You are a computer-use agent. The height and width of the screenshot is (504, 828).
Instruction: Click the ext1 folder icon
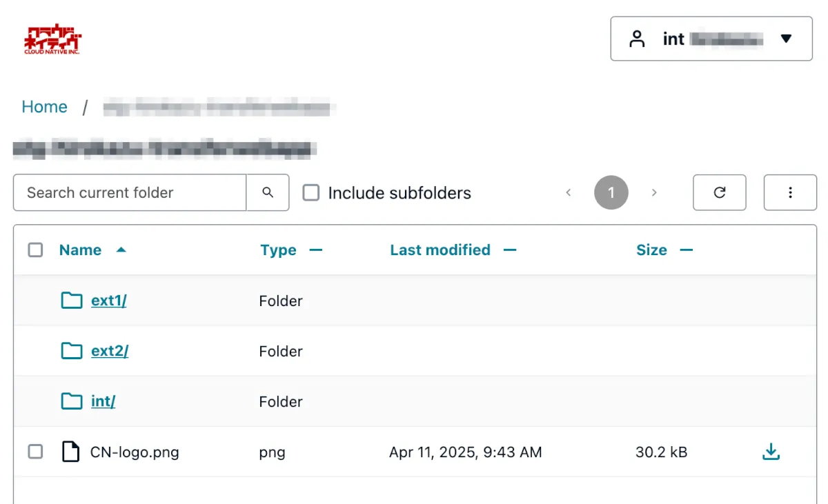pos(72,301)
